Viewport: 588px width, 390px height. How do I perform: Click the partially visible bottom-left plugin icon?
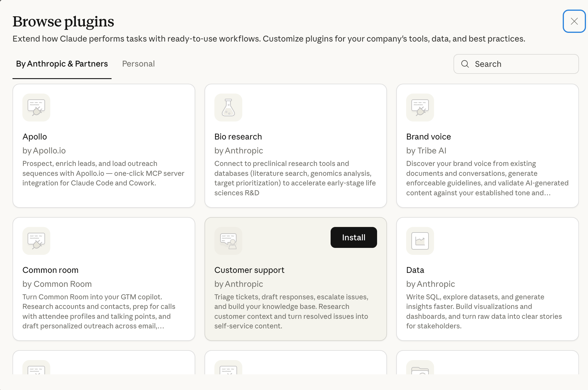click(x=36, y=368)
